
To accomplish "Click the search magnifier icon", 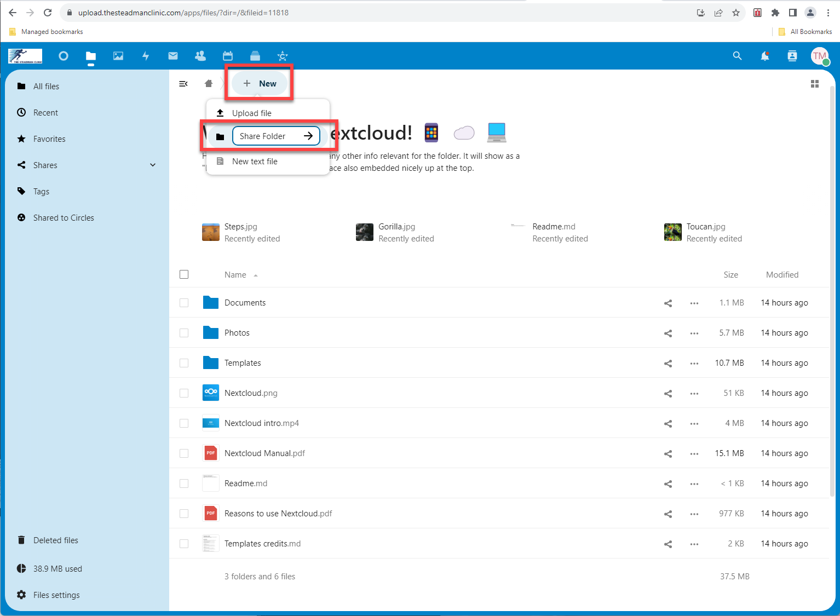I will 738,56.
